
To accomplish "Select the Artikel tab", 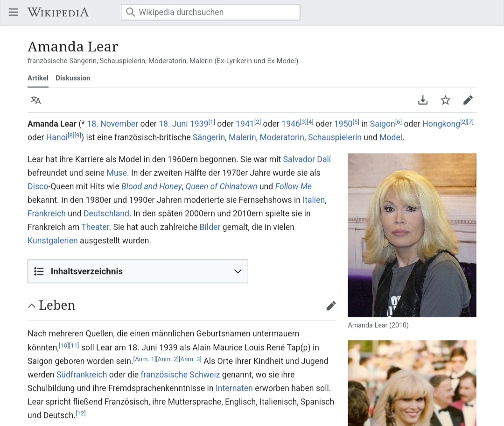I will tap(38, 78).
